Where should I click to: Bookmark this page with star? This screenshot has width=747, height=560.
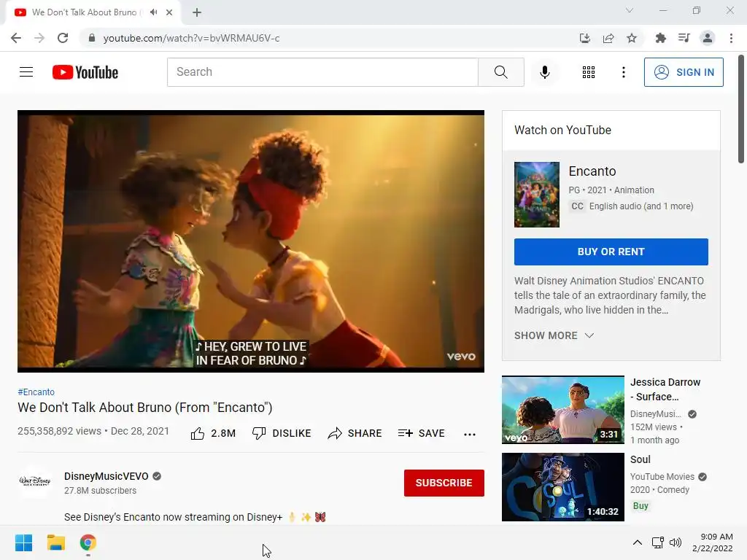(x=632, y=38)
